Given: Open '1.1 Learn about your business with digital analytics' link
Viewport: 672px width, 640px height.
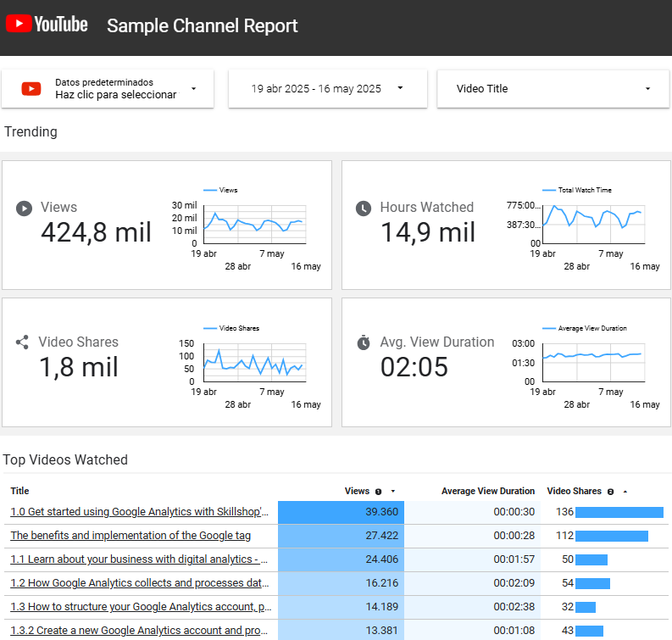Looking at the screenshot, I should (139, 559).
